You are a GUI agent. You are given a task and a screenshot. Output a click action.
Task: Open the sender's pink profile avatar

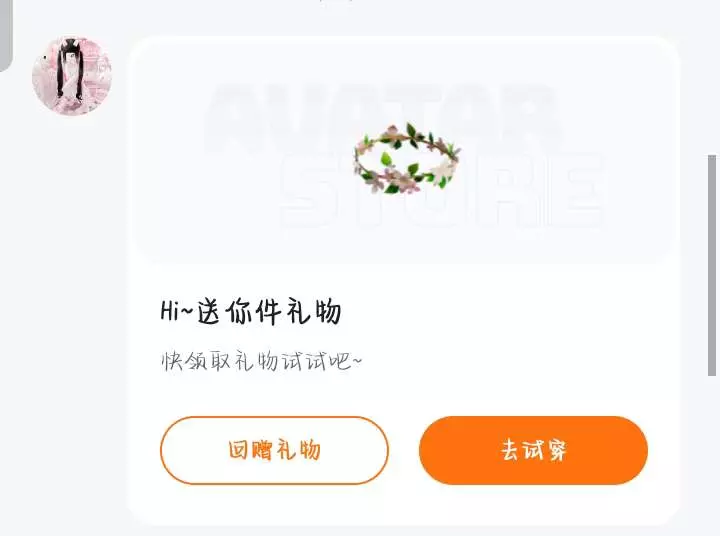coord(72,76)
